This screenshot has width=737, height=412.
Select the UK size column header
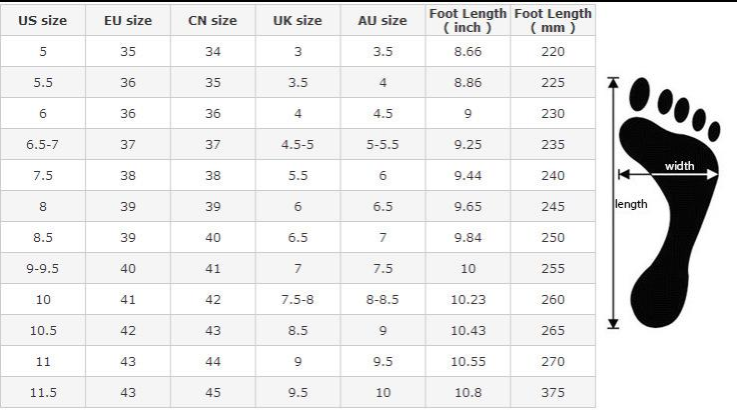click(x=297, y=21)
